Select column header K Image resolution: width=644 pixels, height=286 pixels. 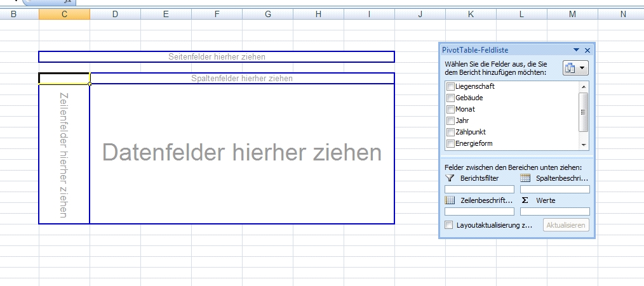[x=471, y=15]
